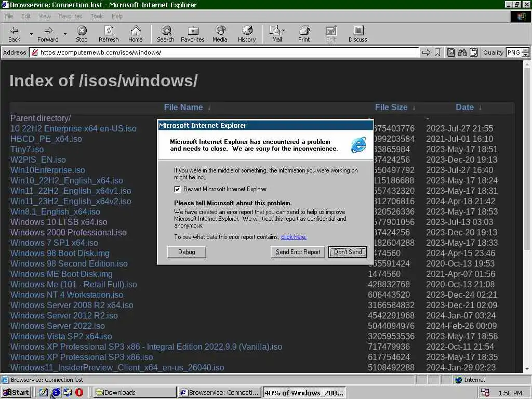The width and height of the screenshot is (532, 399).
Task: Click the Back toolbar icon
Action: [14, 34]
